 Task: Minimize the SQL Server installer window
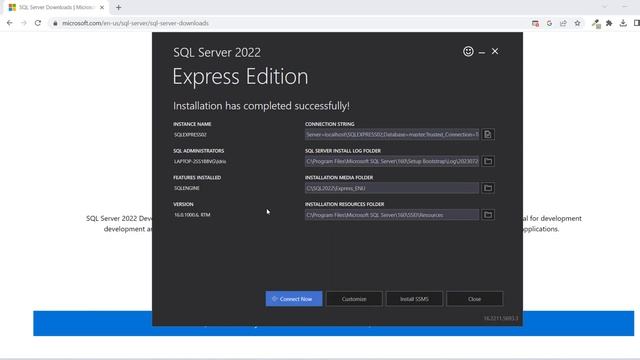(482, 52)
